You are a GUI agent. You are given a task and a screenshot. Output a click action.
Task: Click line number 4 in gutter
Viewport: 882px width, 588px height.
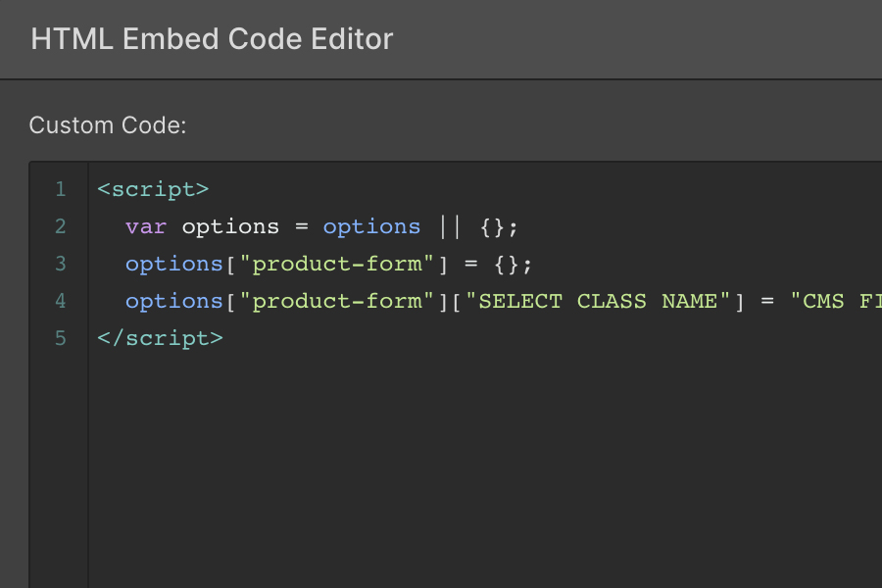click(61, 301)
